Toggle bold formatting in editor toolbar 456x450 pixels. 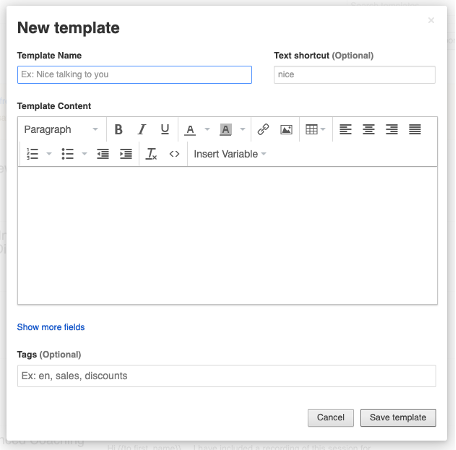pos(118,129)
